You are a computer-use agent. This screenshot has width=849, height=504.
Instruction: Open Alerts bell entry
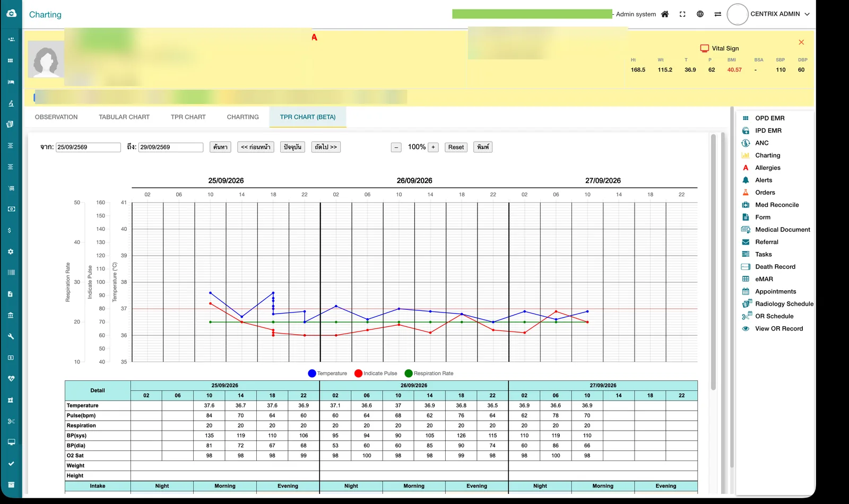(764, 180)
